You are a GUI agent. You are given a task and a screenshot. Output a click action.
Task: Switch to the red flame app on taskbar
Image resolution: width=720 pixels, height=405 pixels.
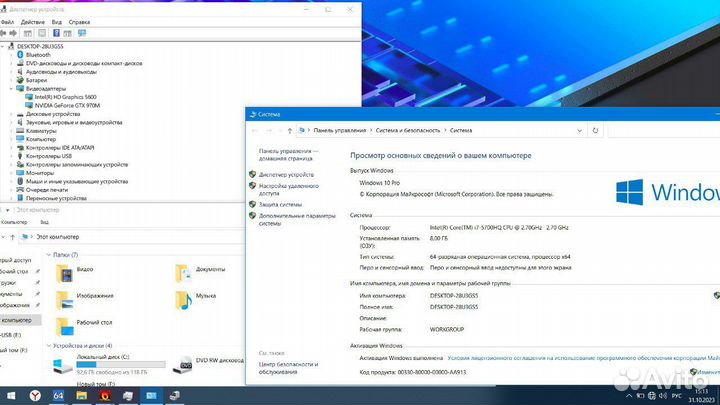[105, 395]
